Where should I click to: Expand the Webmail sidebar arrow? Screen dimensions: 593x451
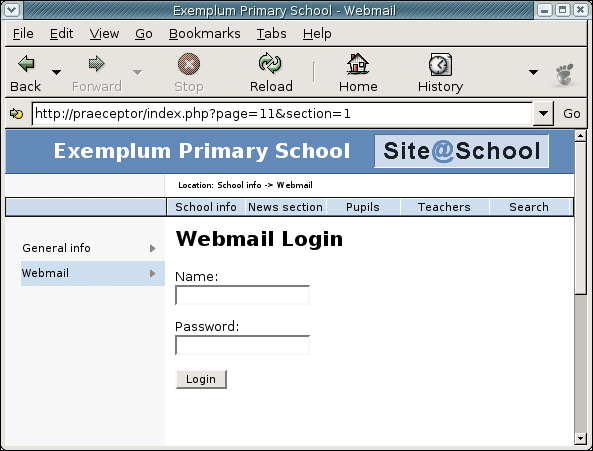coord(152,273)
